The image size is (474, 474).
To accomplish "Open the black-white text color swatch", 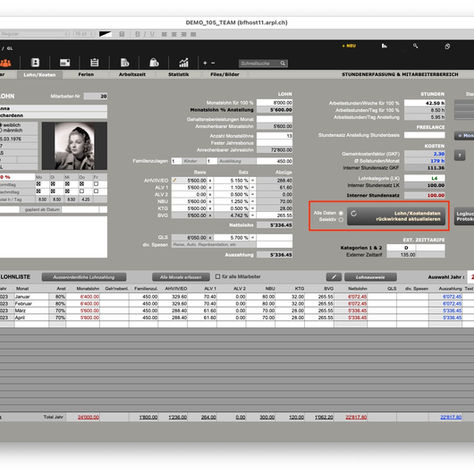I will pos(105,34).
